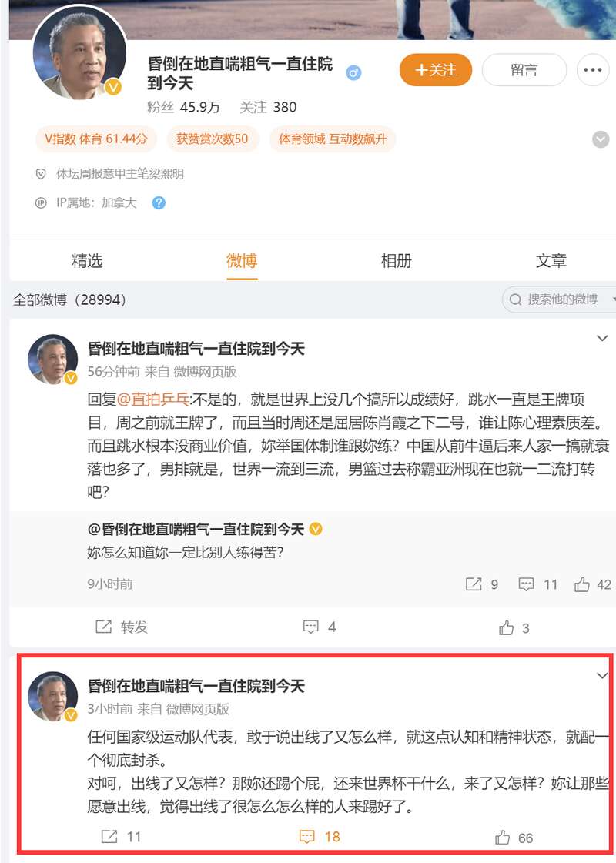This screenshot has height=863, width=616.
Task: Like the second post showing 66 likes
Action: click(514, 838)
